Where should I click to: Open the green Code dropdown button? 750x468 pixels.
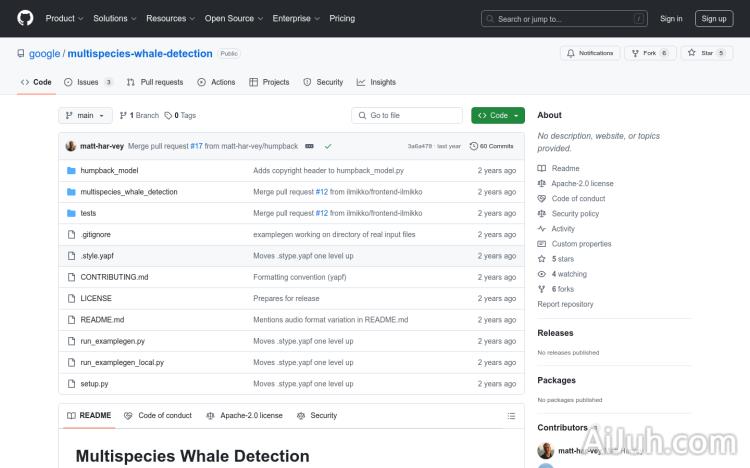tap(498, 115)
